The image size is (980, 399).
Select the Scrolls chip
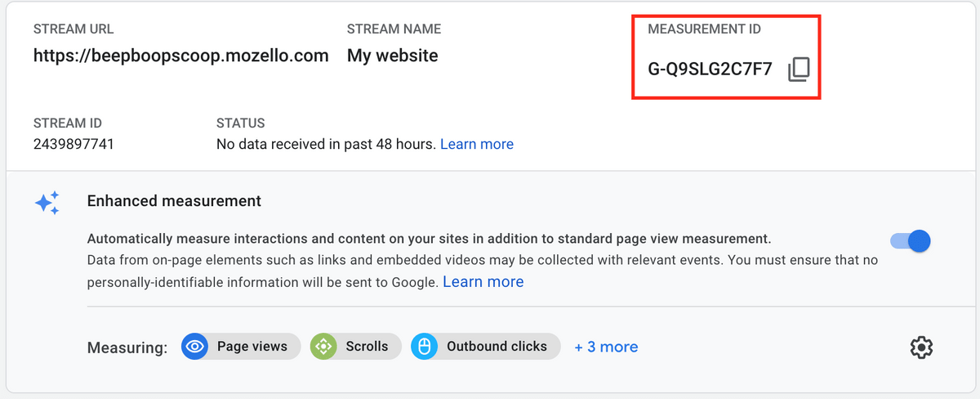click(x=356, y=347)
